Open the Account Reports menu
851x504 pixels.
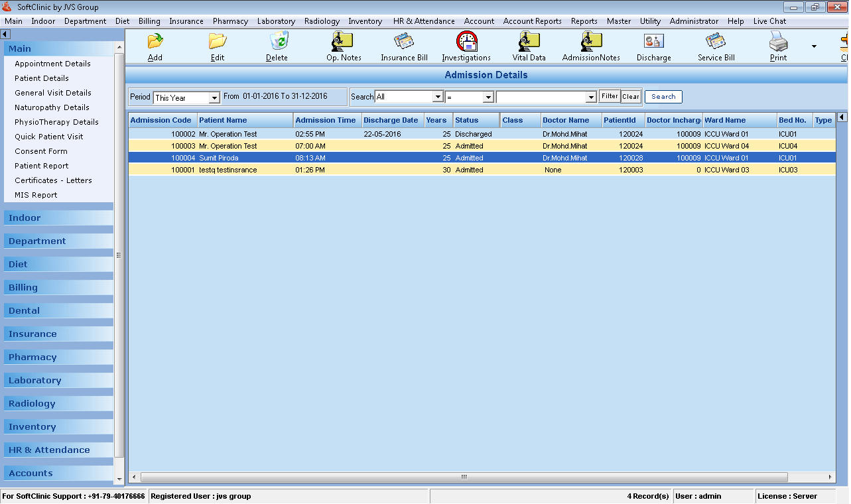pyautogui.click(x=532, y=21)
